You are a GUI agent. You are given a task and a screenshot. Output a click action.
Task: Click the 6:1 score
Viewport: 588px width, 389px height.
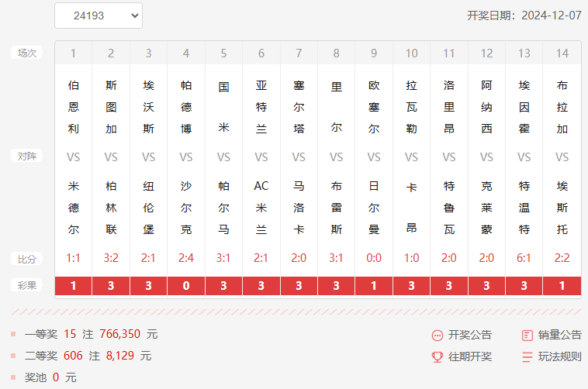point(524,258)
